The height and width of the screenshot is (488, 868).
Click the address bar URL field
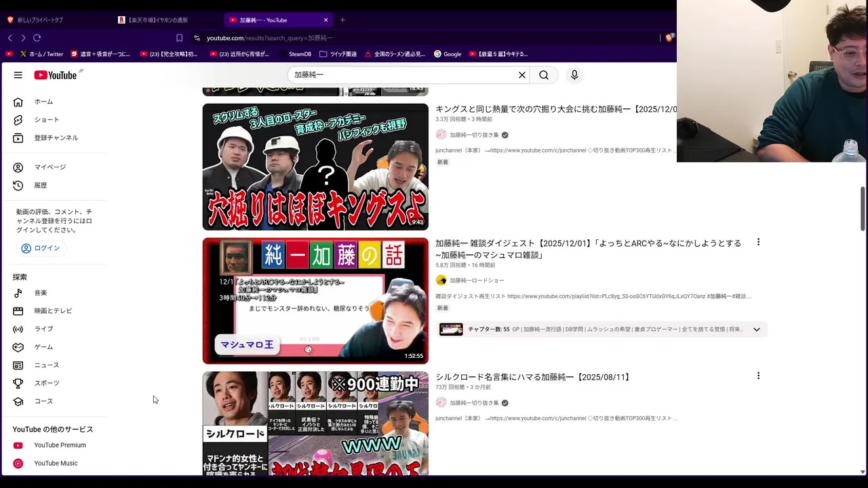427,38
